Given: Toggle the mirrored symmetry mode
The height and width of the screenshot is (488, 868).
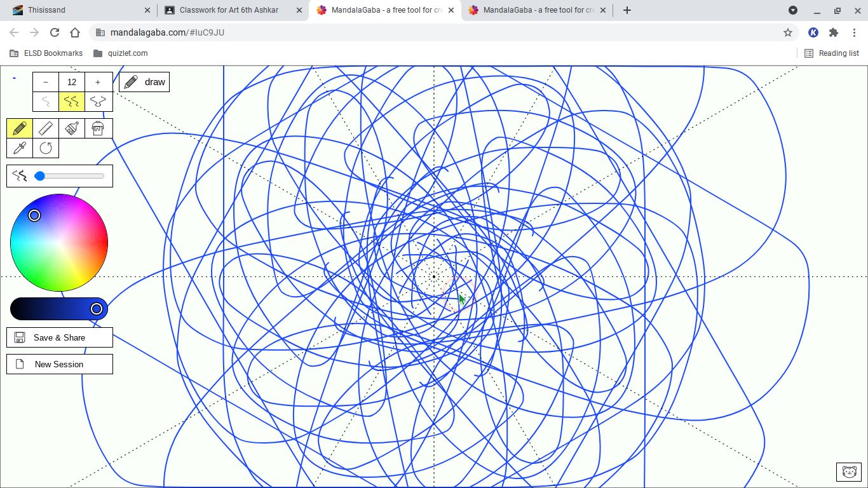Looking at the screenshot, I should coord(98,102).
